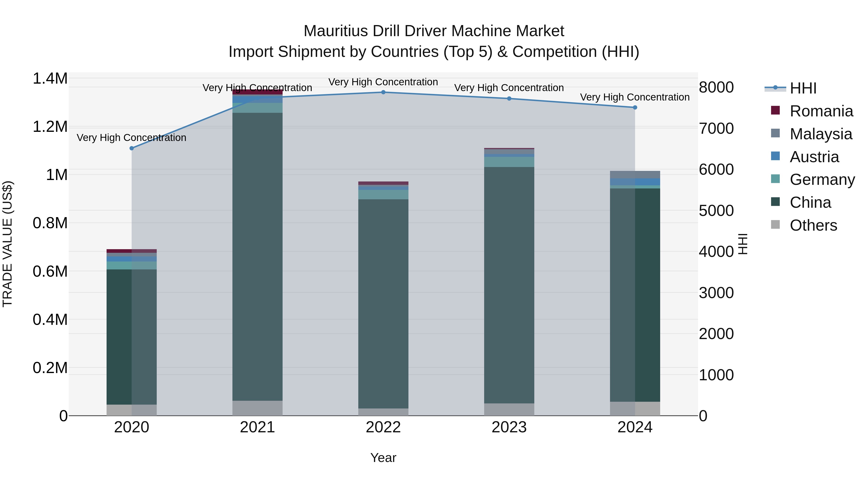The image size is (868, 488).
Task: Toggle the Romania legend entry
Action: tap(812, 111)
